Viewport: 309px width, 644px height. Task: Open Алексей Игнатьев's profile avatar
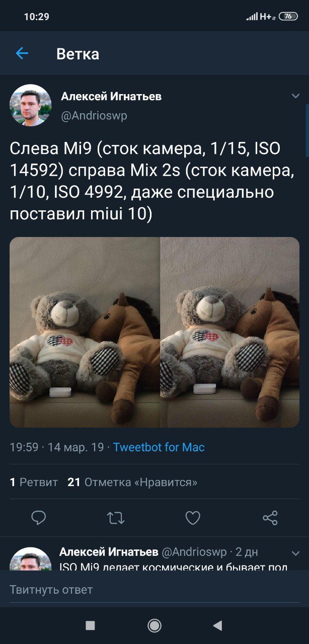(x=31, y=105)
